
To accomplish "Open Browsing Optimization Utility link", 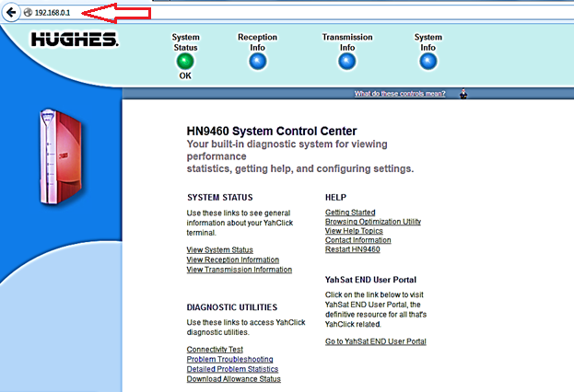I will (x=373, y=222).
